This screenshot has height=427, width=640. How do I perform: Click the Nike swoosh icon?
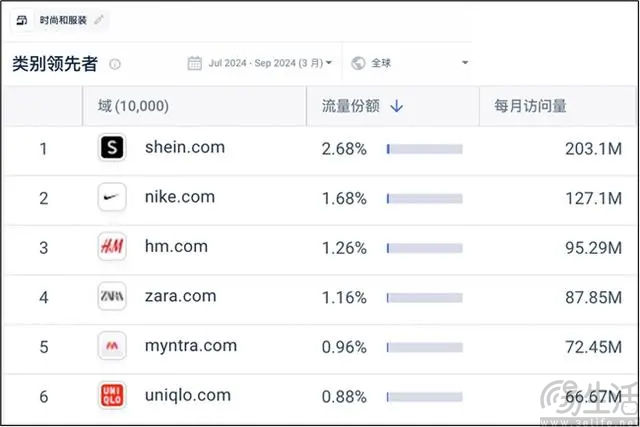(112, 197)
